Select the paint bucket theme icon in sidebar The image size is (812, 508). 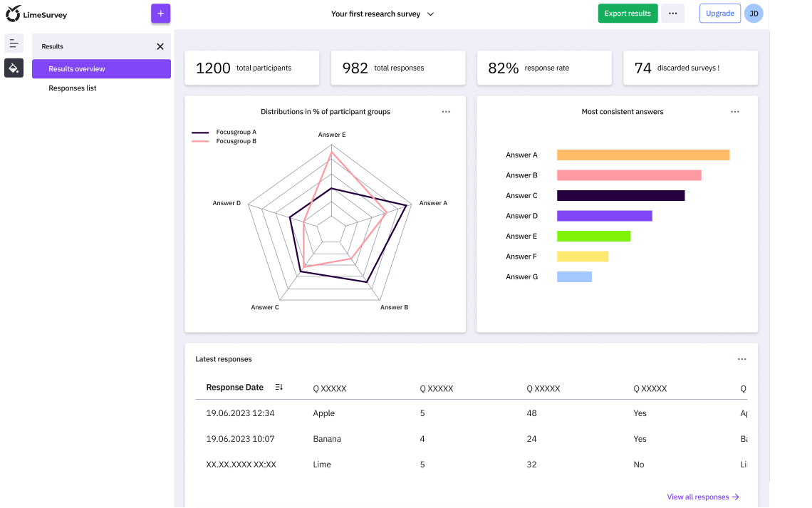click(x=14, y=68)
